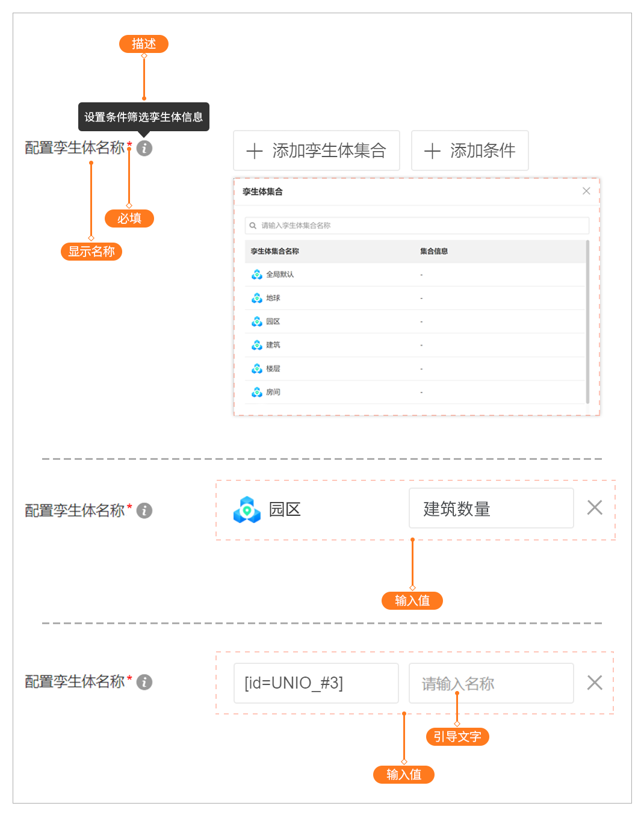Select the 楼层 twin set icon
644x815 pixels.
tap(257, 368)
